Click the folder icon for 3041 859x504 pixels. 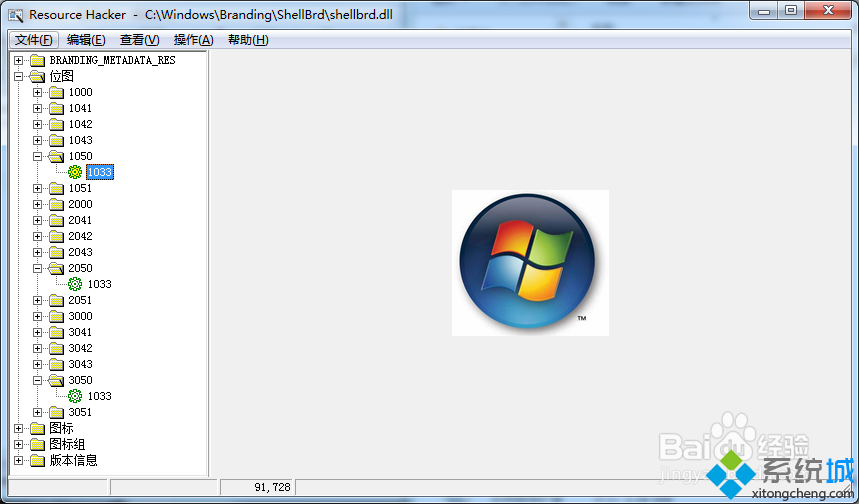click(56, 332)
